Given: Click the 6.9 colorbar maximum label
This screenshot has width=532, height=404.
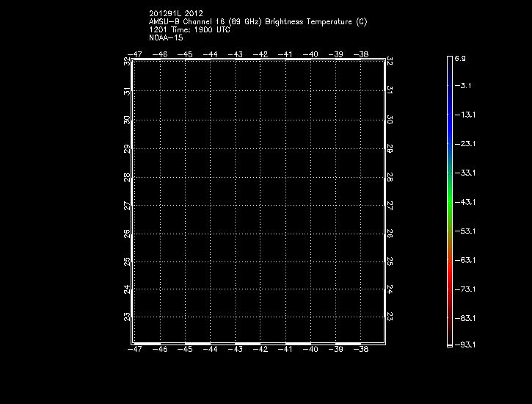Looking at the screenshot, I should 460,57.
